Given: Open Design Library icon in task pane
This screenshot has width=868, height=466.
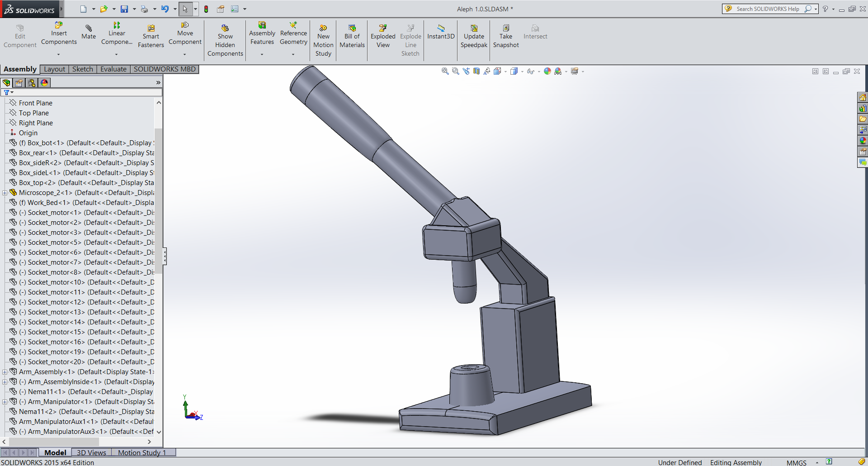Looking at the screenshot, I should pos(863,108).
